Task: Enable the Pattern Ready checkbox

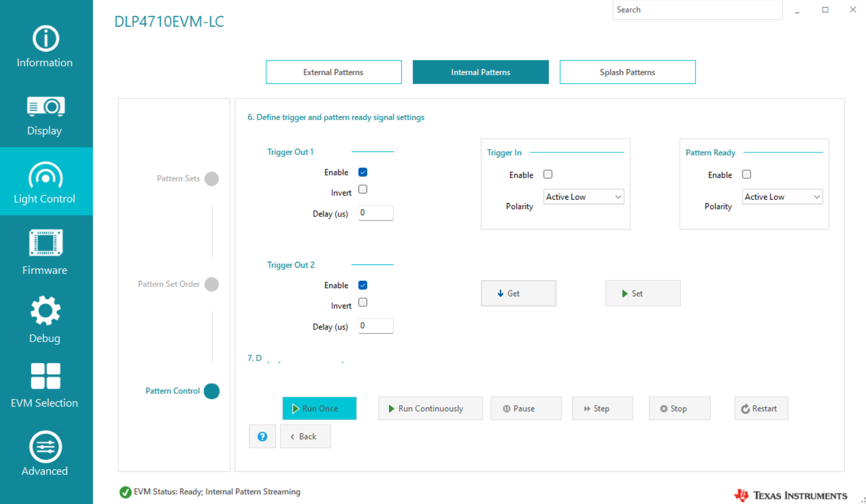Action: pos(747,174)
